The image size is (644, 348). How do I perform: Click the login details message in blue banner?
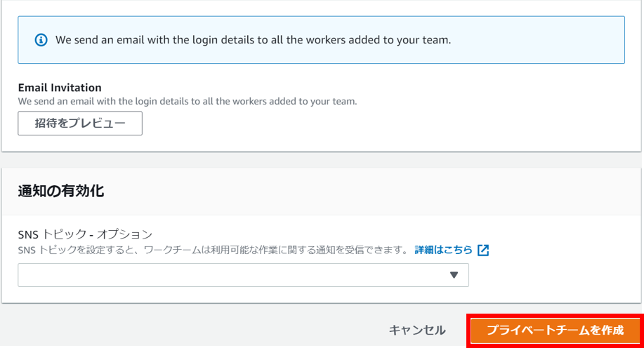(x=253, y=40)
